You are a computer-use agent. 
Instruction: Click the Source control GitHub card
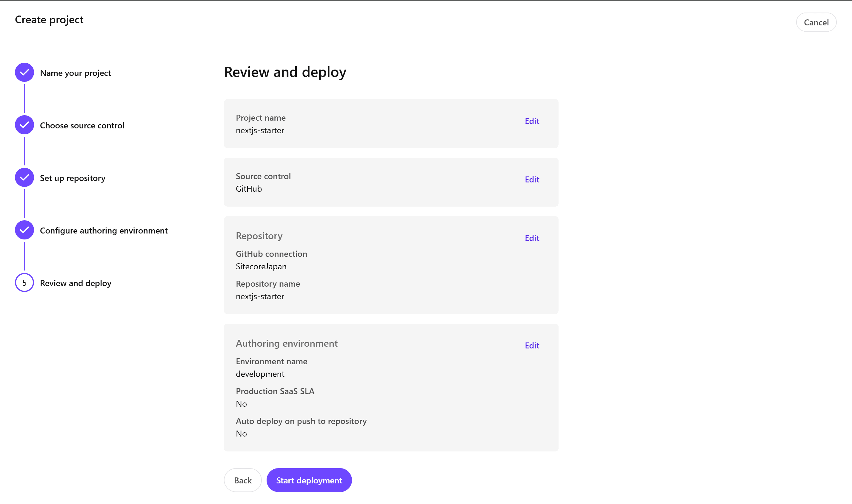coord(373,182)
